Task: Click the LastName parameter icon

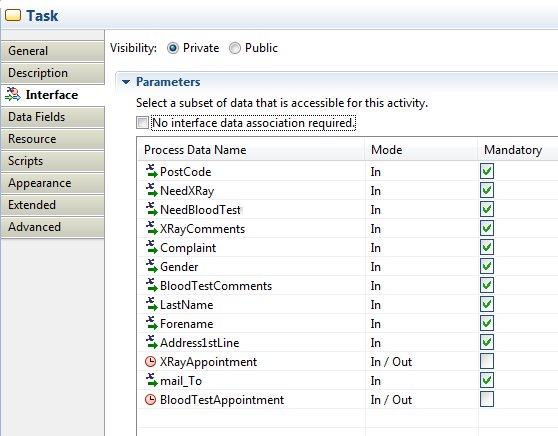Action: [x=151, y=304]
